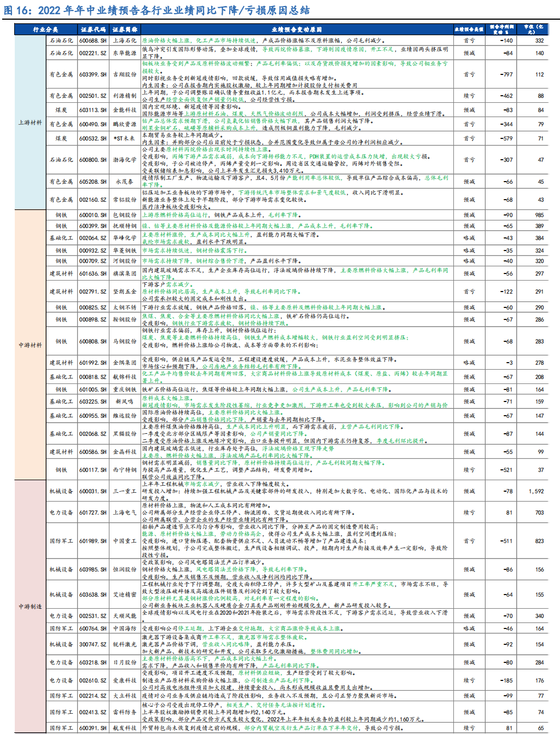This screenshot has width=560, height=734.
Task: Click the 锐科激光 name cell
Action: point(125,644)
